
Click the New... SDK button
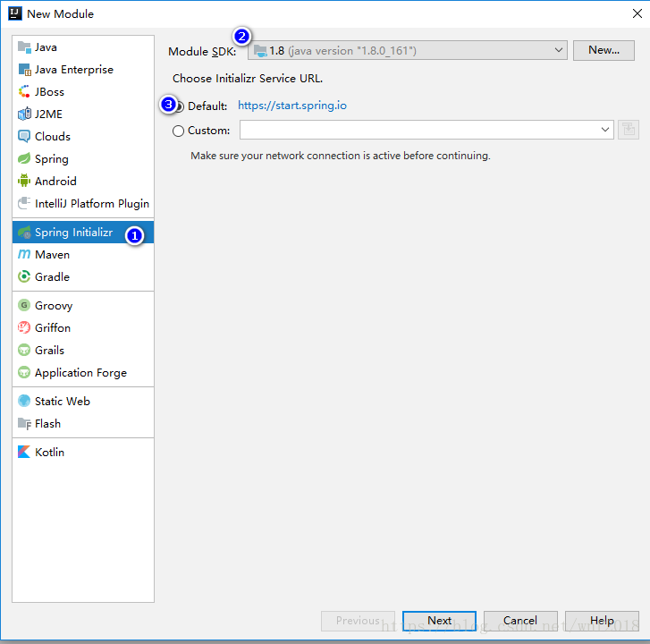pyautogui.click(x=604, y=50)
